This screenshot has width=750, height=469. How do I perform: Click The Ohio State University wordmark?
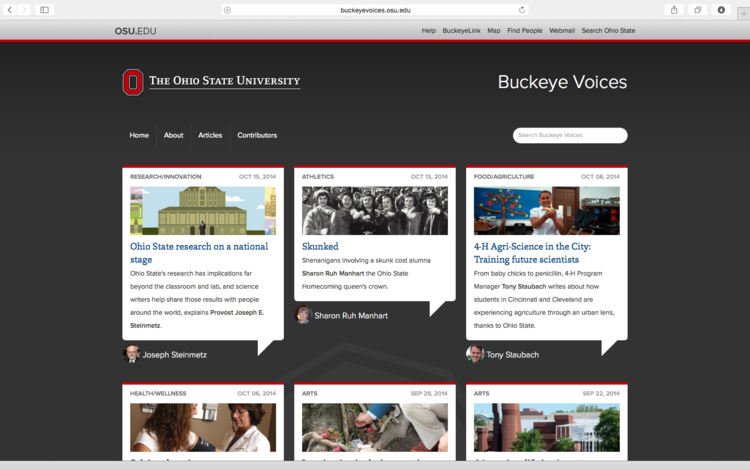[224, 81]
